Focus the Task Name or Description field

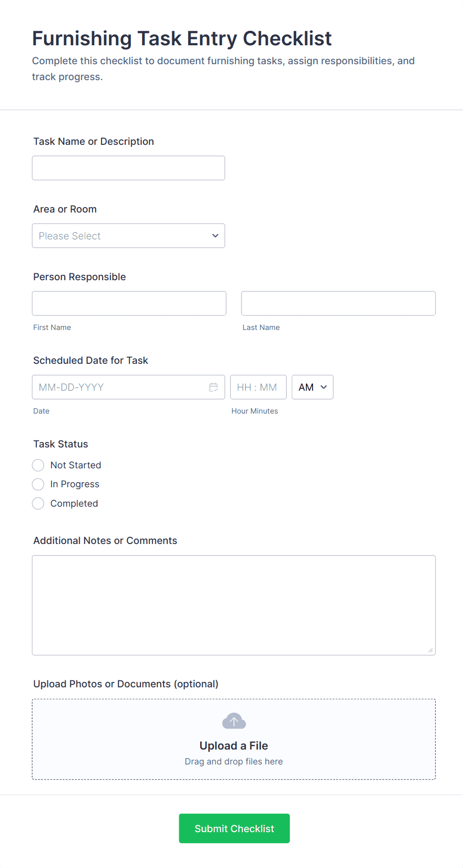(x=128, y=168)
